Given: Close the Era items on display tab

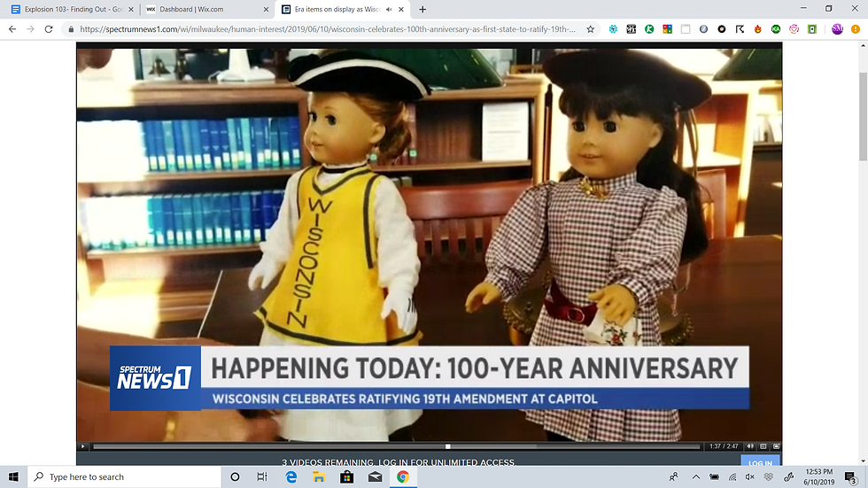Looking at the screenshot, I should (401, 10).
